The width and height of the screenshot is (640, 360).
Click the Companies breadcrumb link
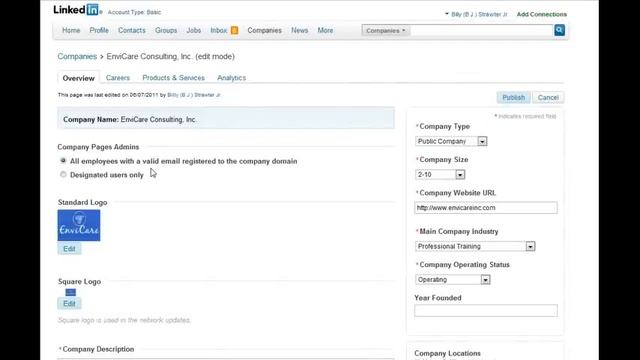pyautogui.click(x=77, y=56)
